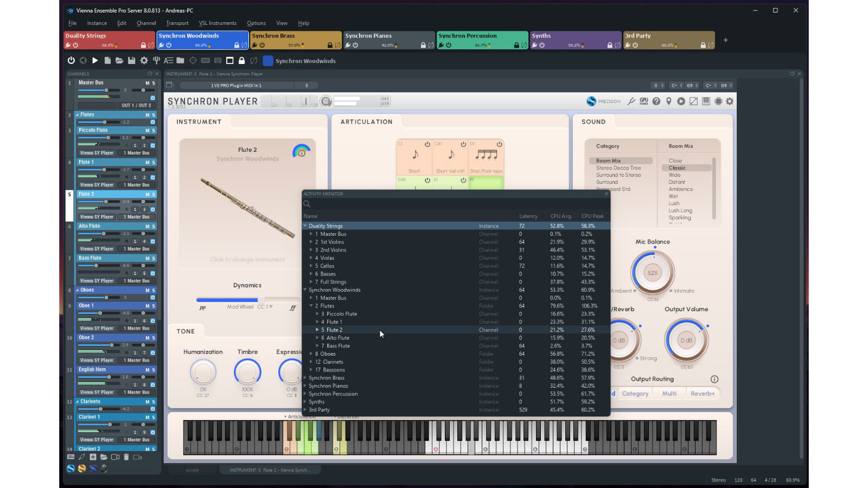Save project using the floppy disk icon

point(131,61)
